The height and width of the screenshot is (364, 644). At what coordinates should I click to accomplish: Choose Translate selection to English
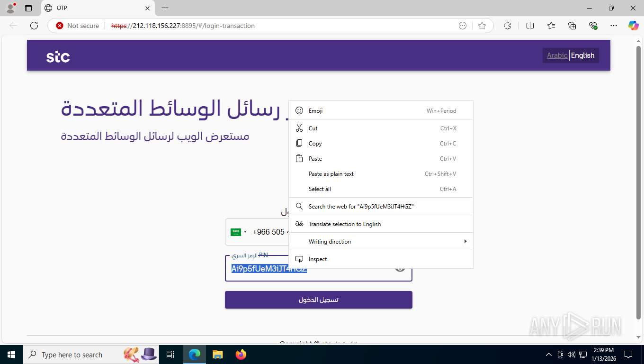point(381,224)
